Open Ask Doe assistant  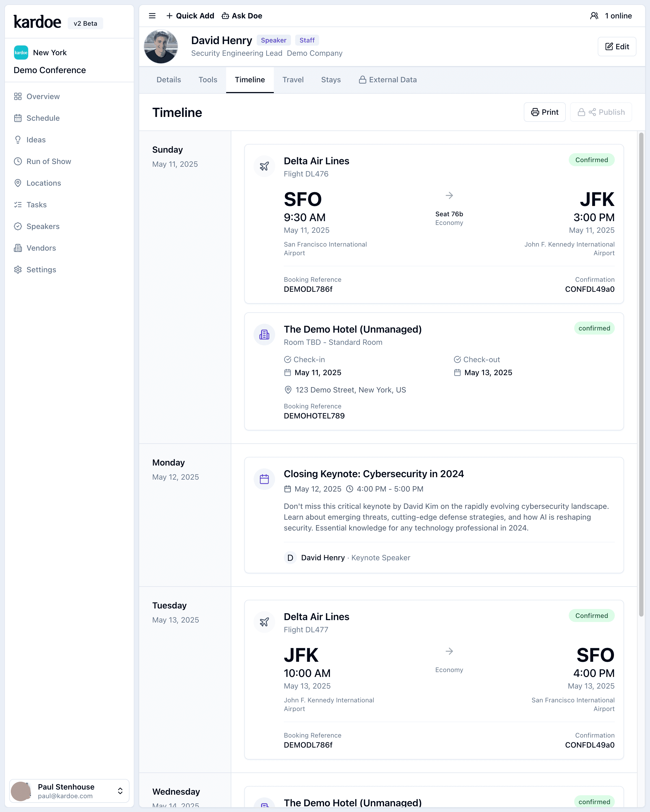242,16
